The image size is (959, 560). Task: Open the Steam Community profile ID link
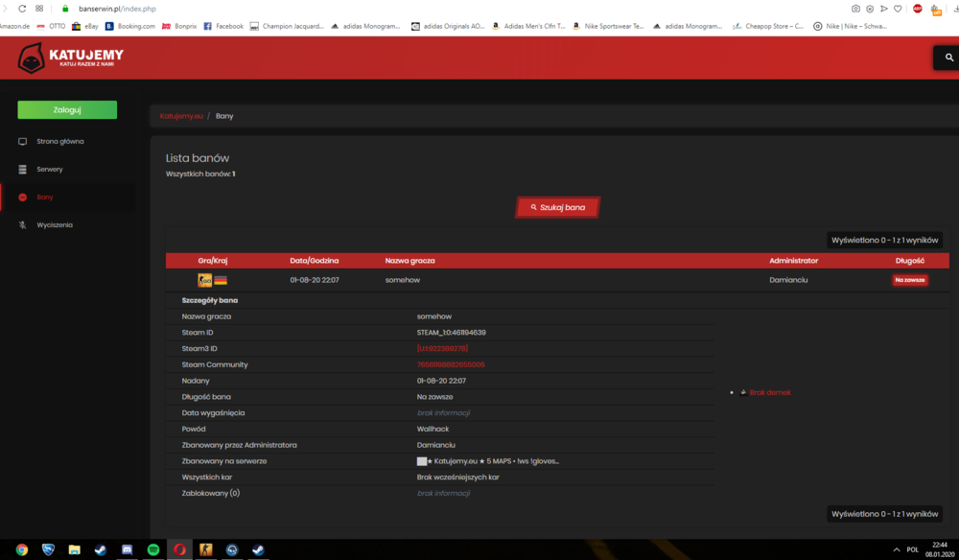451,364
